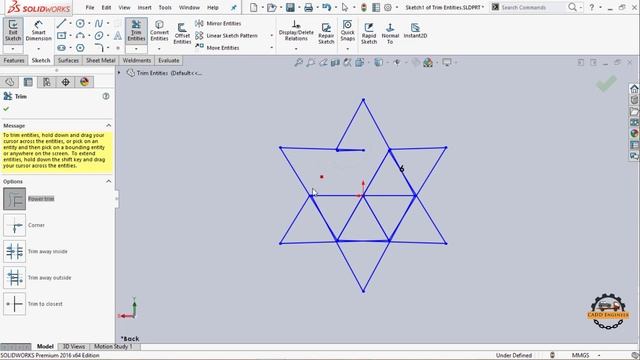Open the Insert menu
640x360 pixels.
pyautogui.click(x=144, y=7)
